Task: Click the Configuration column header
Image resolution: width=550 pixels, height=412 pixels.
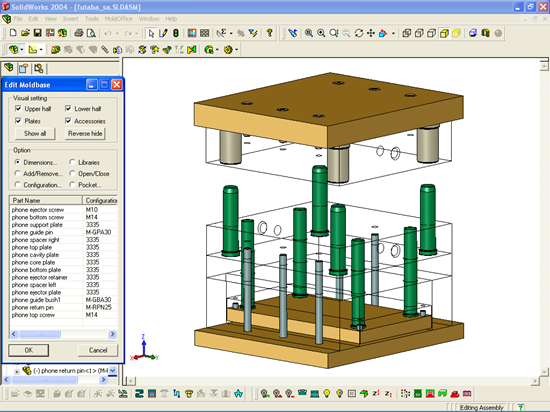Action: coord(100,201)
